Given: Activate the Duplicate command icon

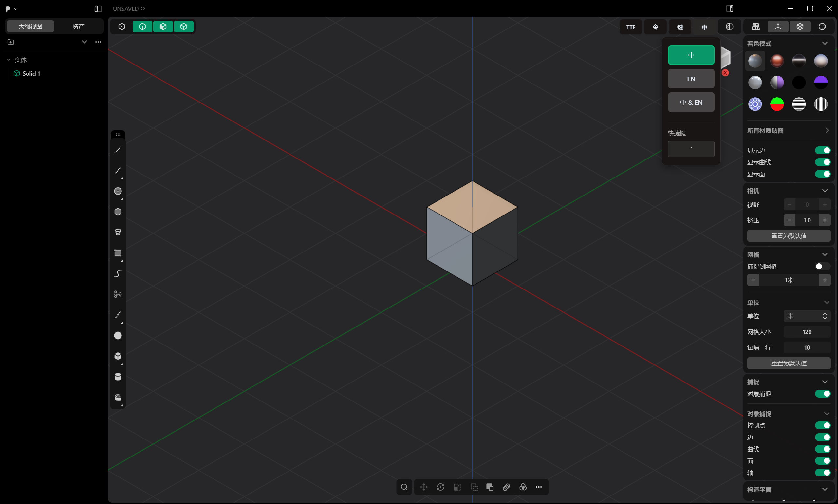Looking at the screenshot, I should point(474,487).
